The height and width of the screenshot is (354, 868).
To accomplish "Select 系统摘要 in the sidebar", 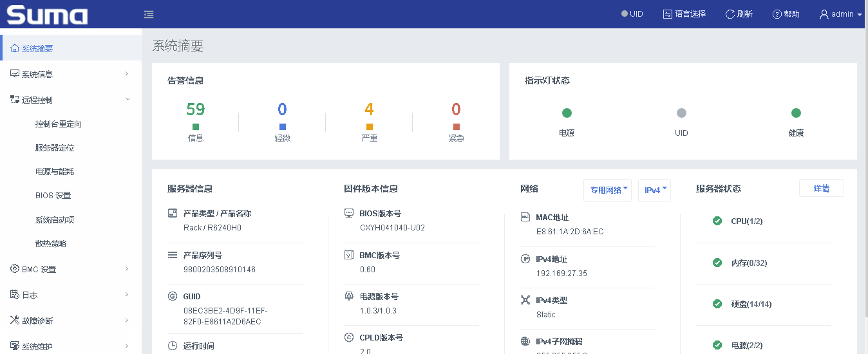I will click(x=71, y=48).
